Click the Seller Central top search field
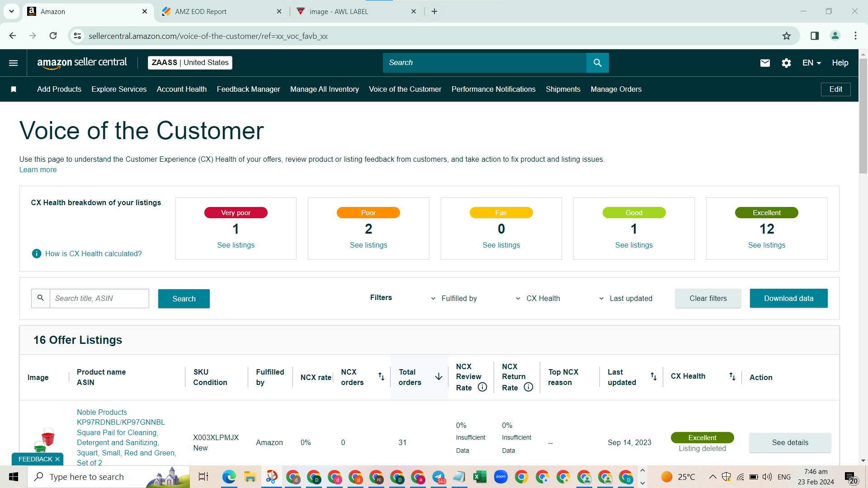868x488 pixels. (x=485, y=63)
